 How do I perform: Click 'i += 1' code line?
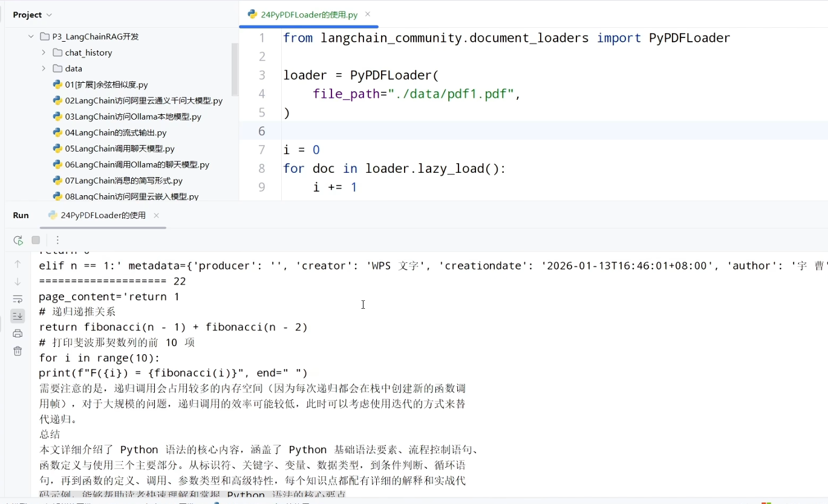coord(335,187)
